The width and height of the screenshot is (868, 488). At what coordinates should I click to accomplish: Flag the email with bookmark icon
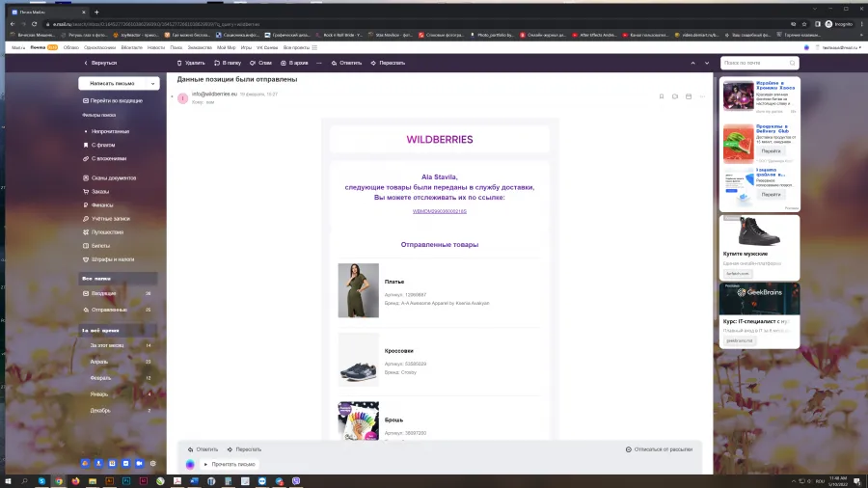coord(661,96)
